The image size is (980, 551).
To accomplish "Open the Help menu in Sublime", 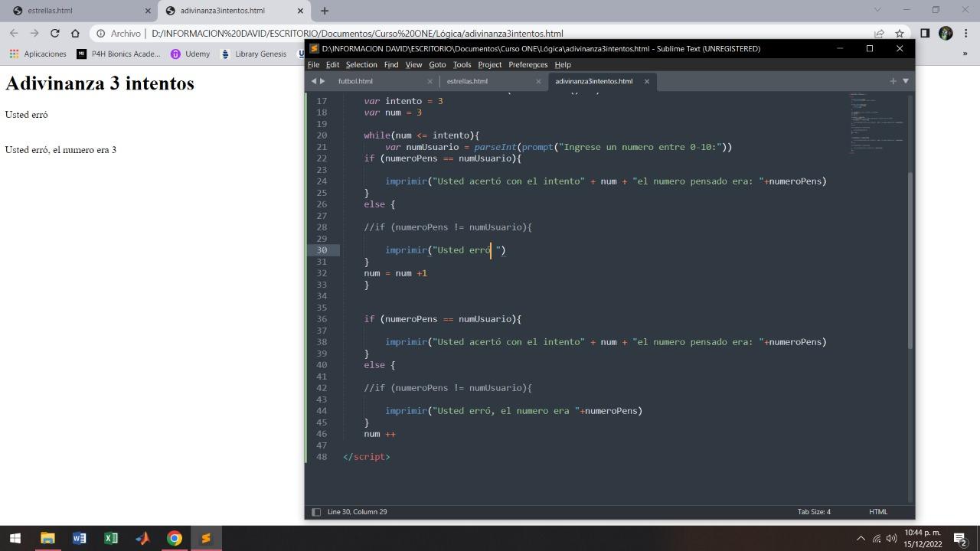I will (563, 64).
